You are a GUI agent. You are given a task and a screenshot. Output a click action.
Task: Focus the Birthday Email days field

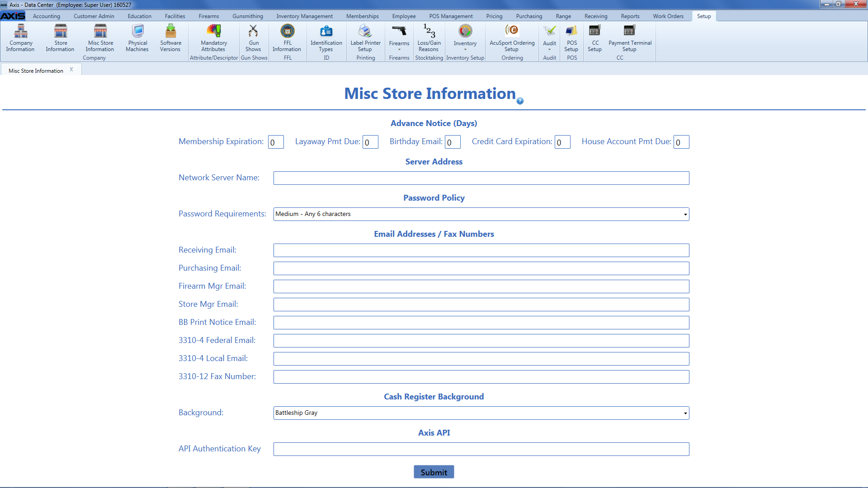click(x=453, y=142)
